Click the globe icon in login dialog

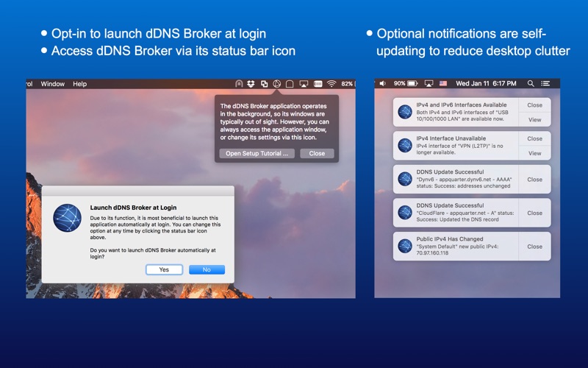67,219
